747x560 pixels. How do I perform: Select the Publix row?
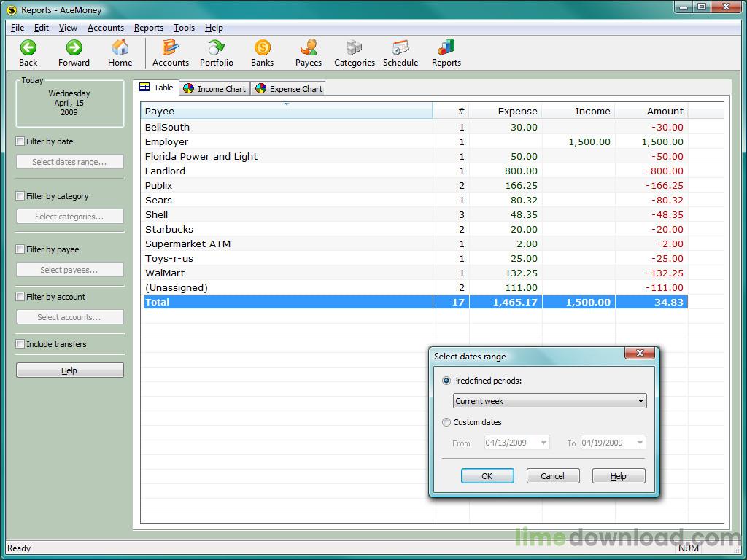pos(415,186)
